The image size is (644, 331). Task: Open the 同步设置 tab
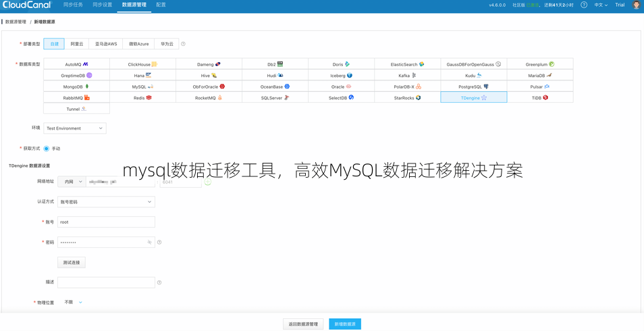point(102,5)
